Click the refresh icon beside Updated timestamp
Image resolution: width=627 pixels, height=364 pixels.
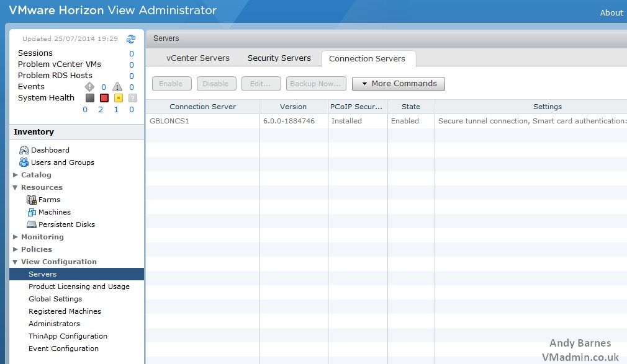[131, 39]
